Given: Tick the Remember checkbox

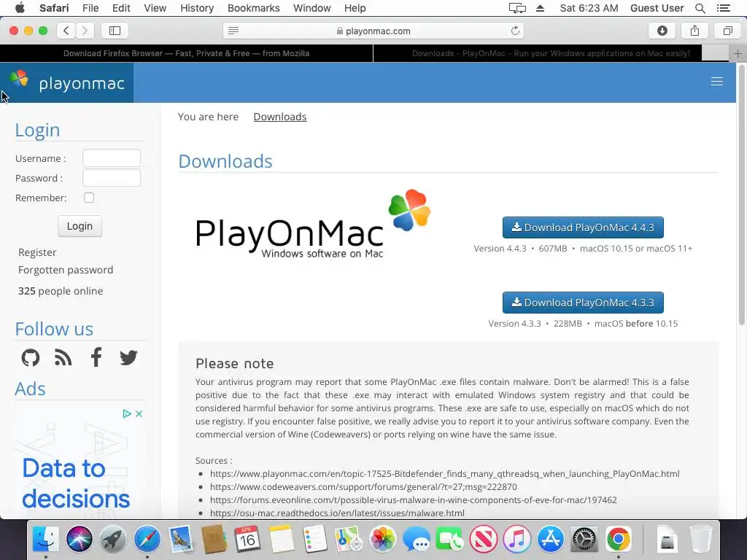Looking at the screenshot, I should coord(89,198).
